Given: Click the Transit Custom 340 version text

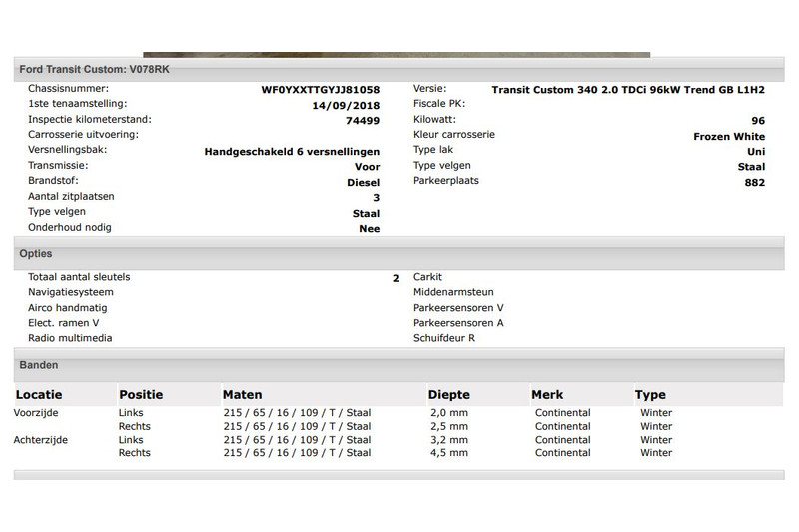Looking at the screenshot, I should coord(628,89).
